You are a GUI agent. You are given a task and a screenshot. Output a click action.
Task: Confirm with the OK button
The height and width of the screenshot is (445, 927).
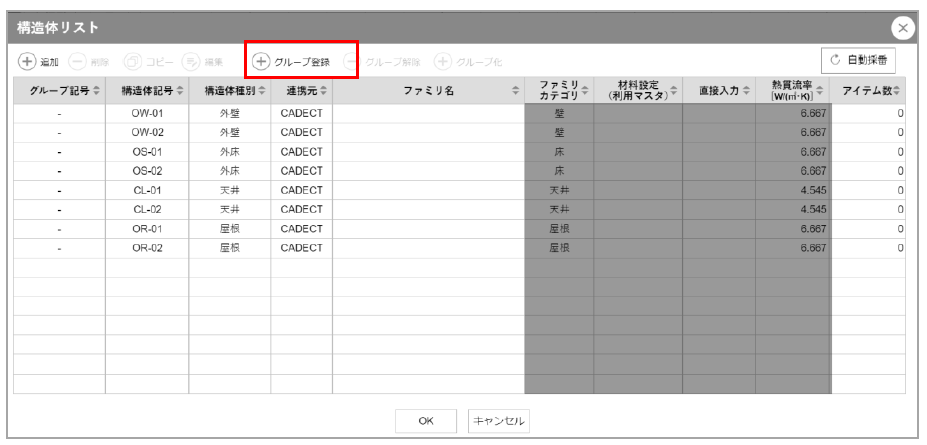[425, 421]
